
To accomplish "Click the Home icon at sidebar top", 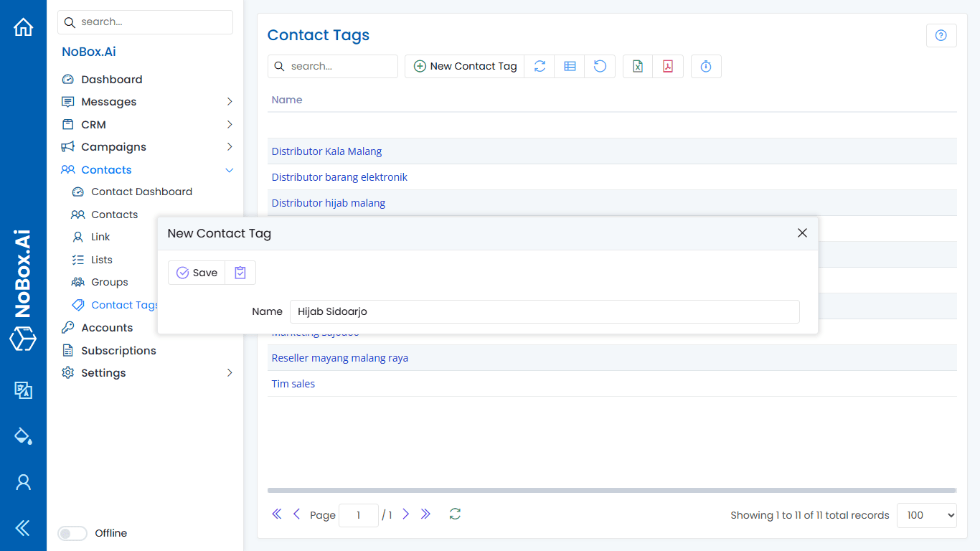I will coord(23,27).
